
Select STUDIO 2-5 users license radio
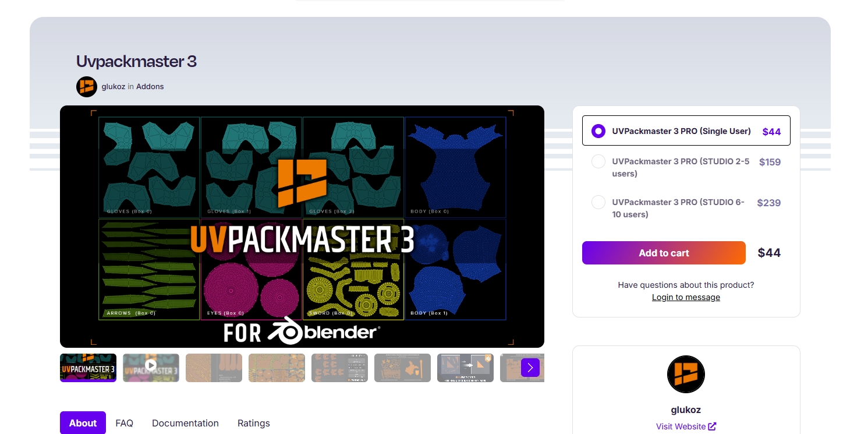point(598,161)
